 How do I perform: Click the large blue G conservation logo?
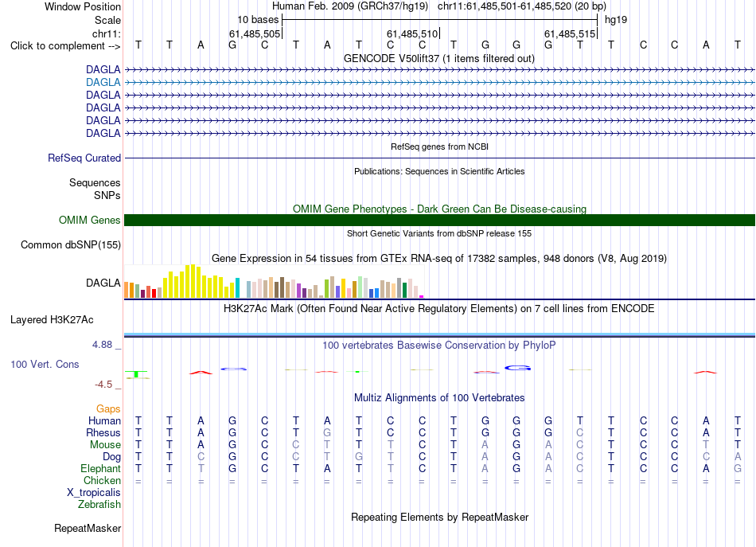517,368
